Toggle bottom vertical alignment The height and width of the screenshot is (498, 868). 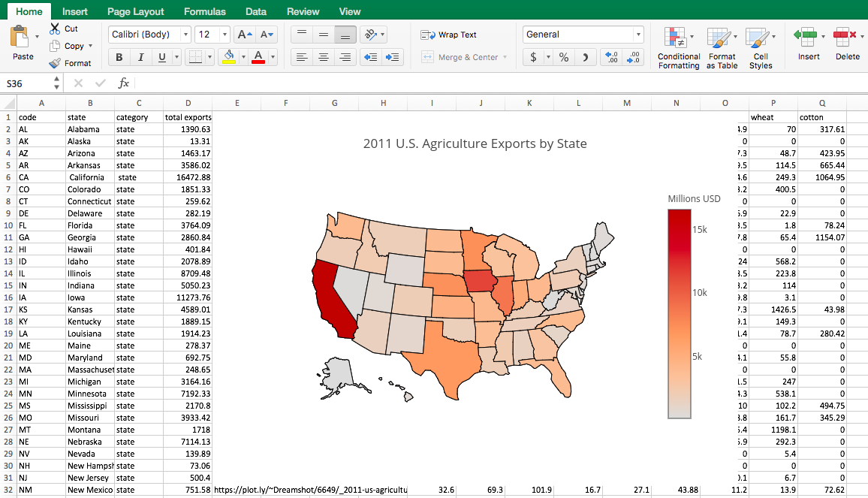coord(345,35)
